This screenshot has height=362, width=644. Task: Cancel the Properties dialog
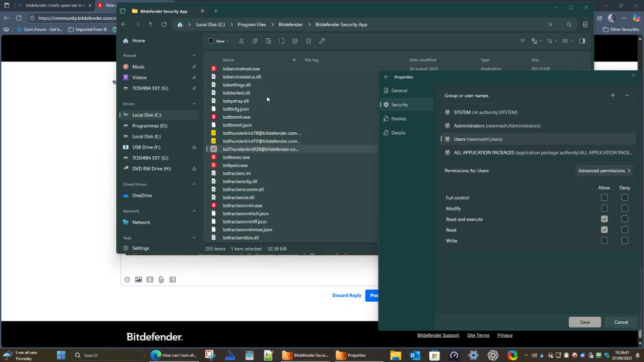[621, 322]
